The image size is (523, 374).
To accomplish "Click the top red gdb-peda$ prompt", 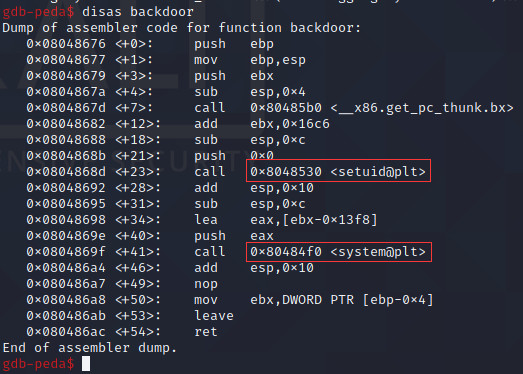I will [38, 12].
